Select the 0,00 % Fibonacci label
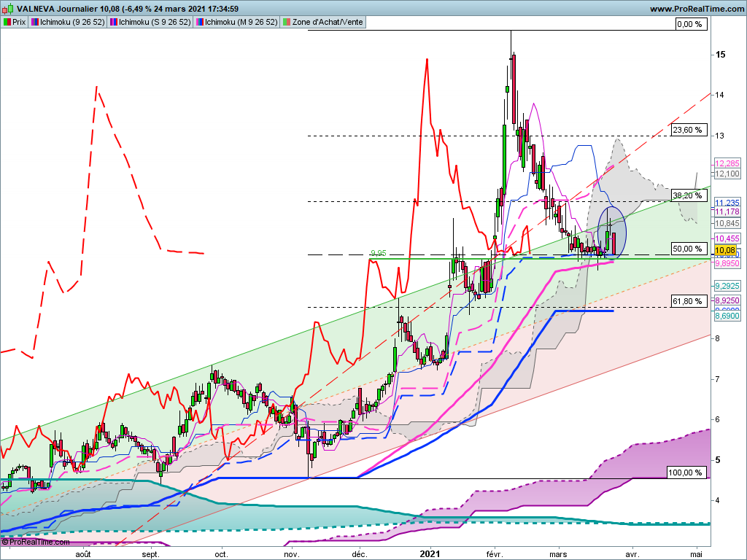The image size is (747, 560). [x=692, y=24]
